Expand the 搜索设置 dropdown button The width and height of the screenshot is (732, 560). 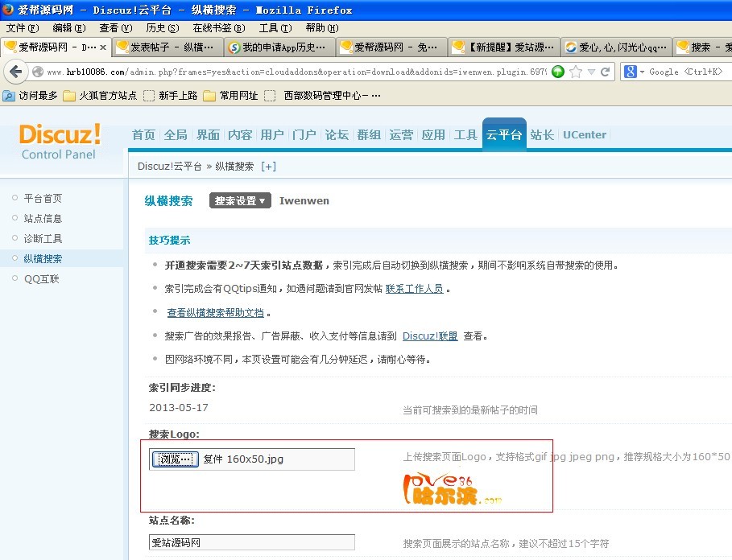240,200
